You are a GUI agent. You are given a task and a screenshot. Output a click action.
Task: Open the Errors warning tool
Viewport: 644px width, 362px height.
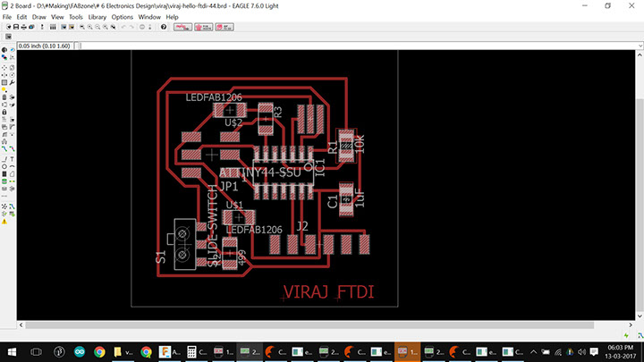[4, 222]
